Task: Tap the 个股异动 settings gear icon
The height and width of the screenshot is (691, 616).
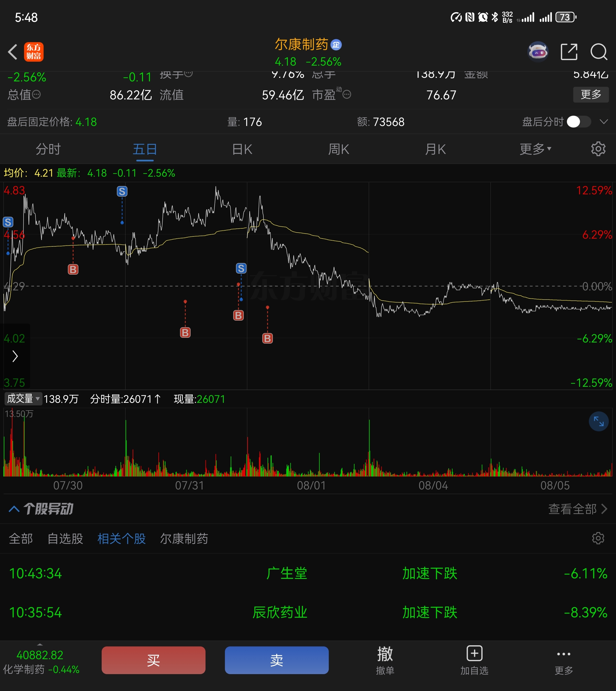Action: (x=598, y=538)
